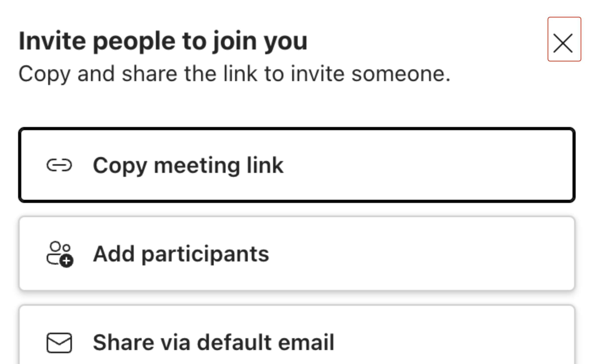Click the chain link icon
This screenshot has width=599, height=364.
[59, 165]
